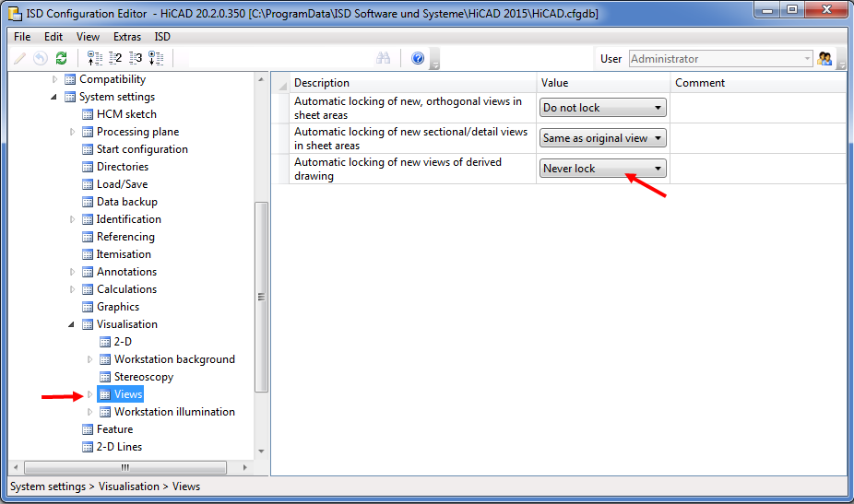Click the pencil edit icon in toolbar
This screenshot has width=854, height=504.
coord(20,58)
